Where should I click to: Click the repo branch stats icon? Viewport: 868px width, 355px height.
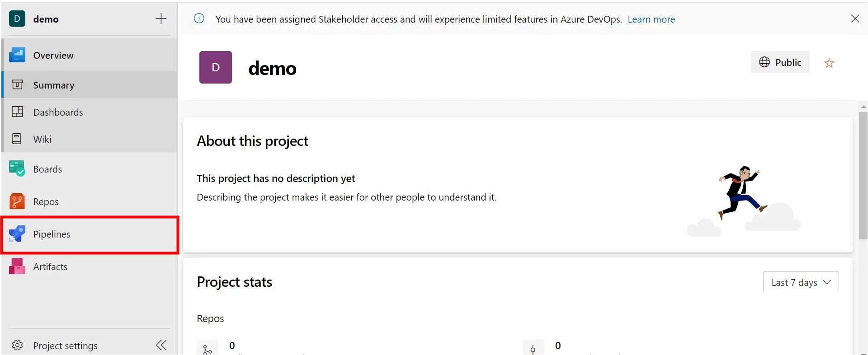coord(207,348)
